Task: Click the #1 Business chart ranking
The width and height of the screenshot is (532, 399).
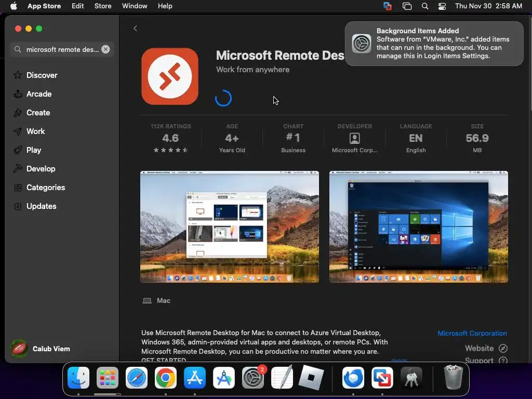Action: [x=293, y=138]
